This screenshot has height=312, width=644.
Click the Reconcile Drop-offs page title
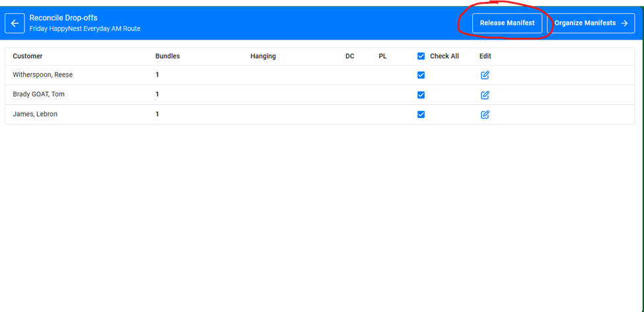[x=63, y=18]
